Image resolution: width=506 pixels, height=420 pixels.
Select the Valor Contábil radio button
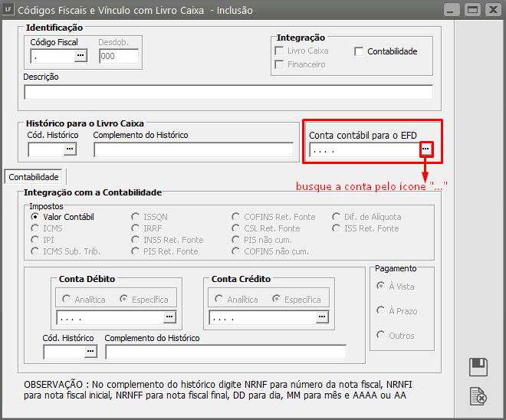coord(34,217)
